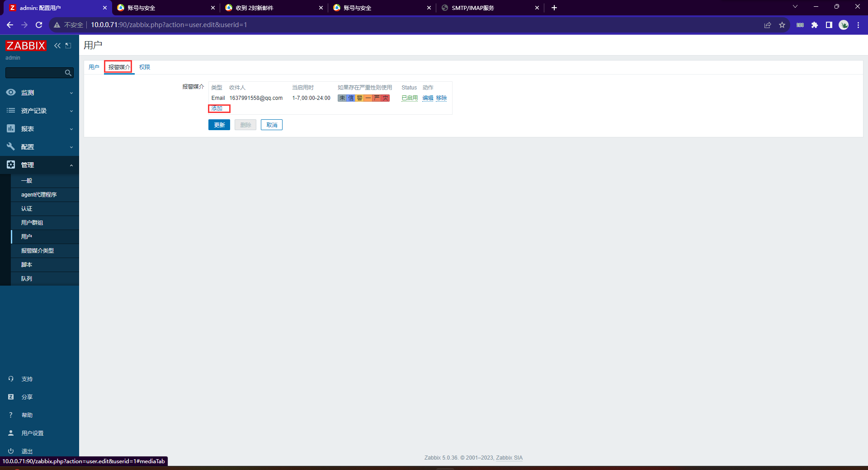The height and width of the screenshot is (470, 868).
Task: Click the chart icon for 报表
Action: 11,128
